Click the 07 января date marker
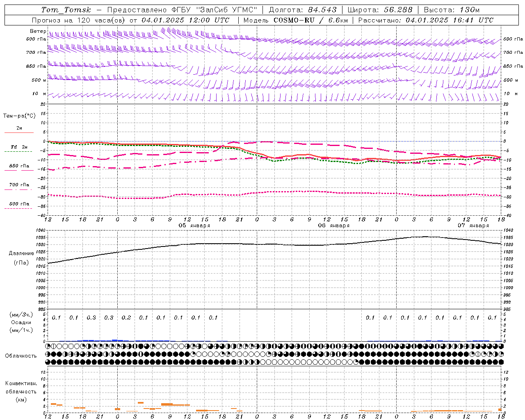 [473, 226]
